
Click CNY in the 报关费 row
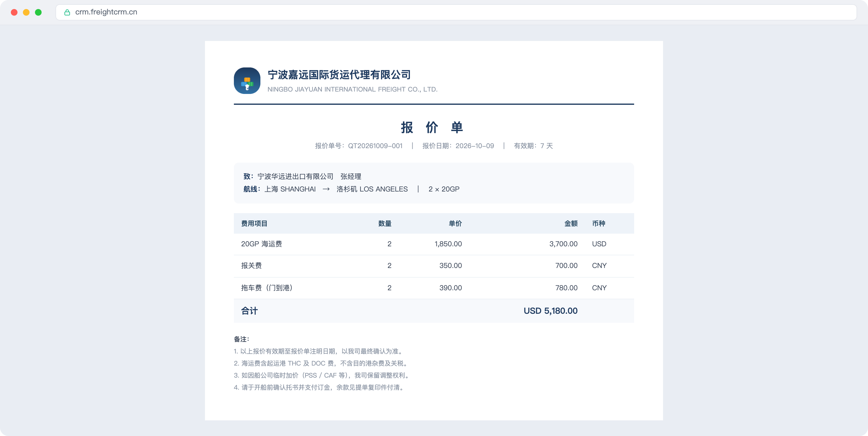coord(599,266)
